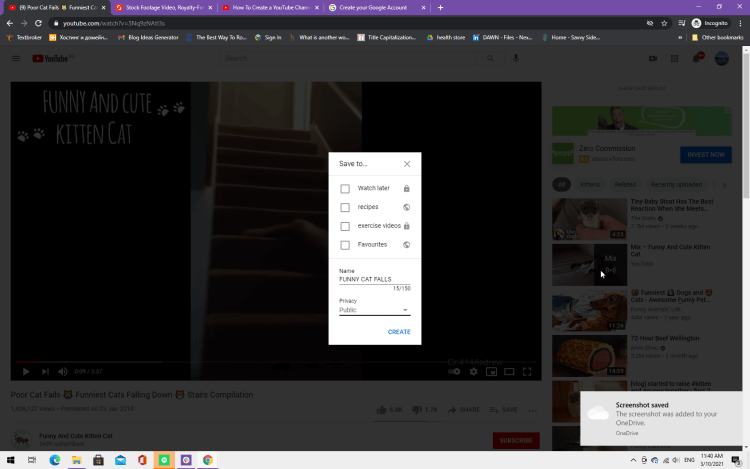Click the SUBSCRIBE button
The image size is (750, 469).
click(x=516, y=440)
